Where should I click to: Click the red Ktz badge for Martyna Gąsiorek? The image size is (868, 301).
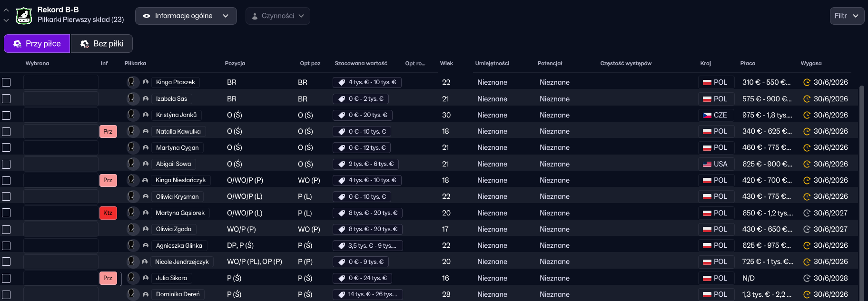click(x=108, y=213)
